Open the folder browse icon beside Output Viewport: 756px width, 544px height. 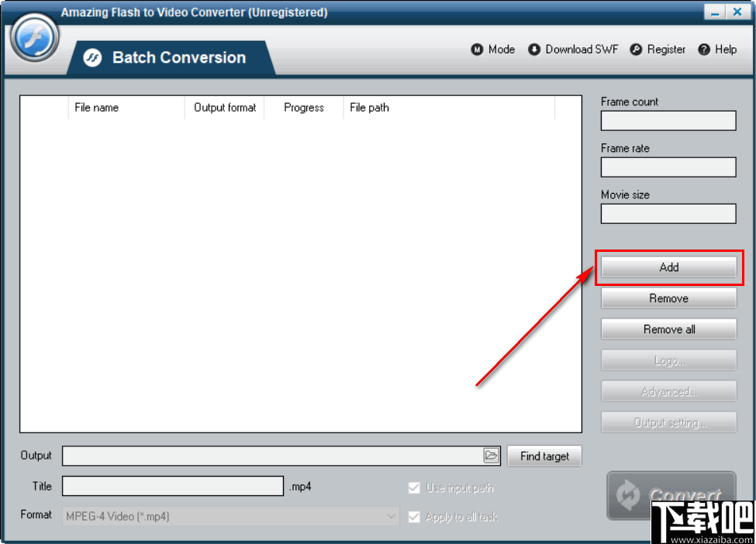[x=492, y=456]
